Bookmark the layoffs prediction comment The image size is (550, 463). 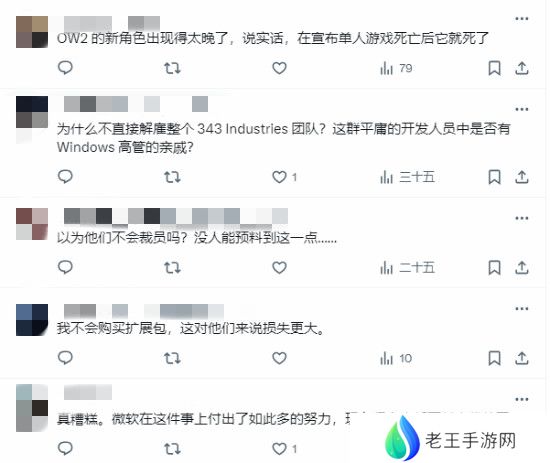click(x=495, y=268)
